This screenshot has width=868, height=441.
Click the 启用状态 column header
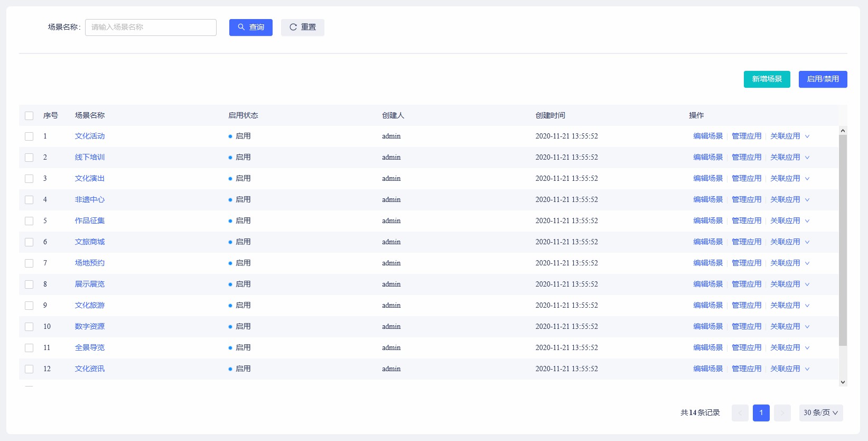pyautogui.click(x=243, y=115)
